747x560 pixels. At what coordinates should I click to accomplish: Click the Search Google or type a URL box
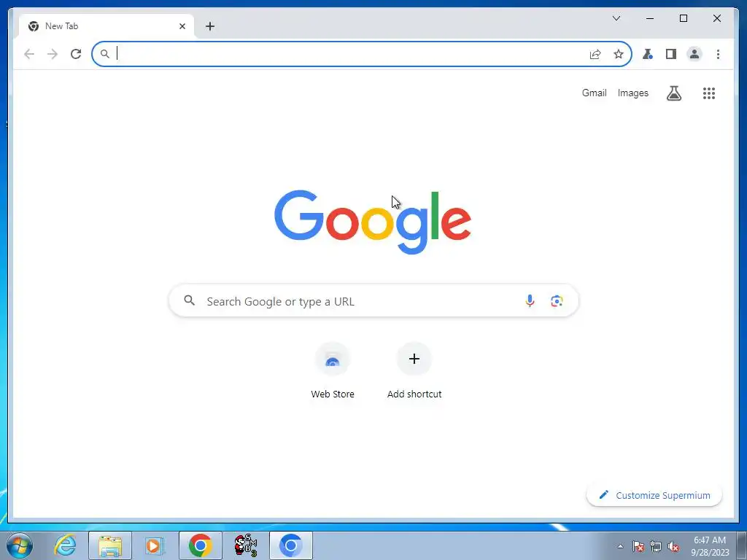click(x=373, y=301)
